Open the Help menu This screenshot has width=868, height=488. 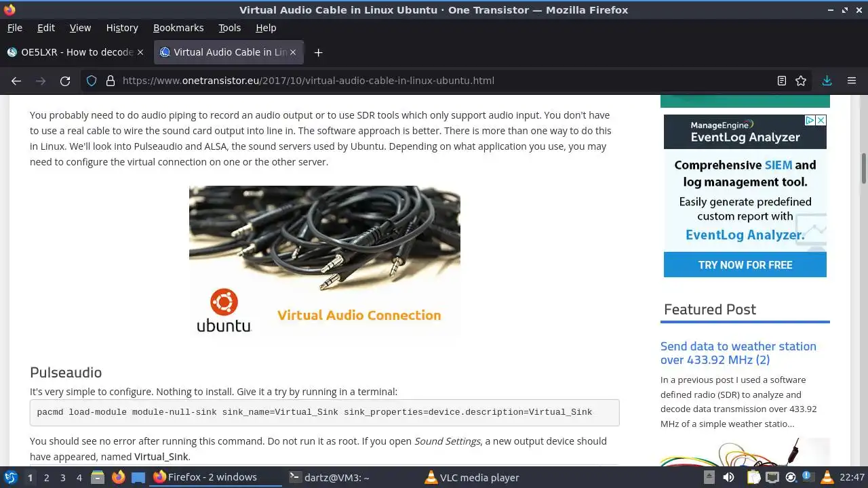tap(266, 28)
